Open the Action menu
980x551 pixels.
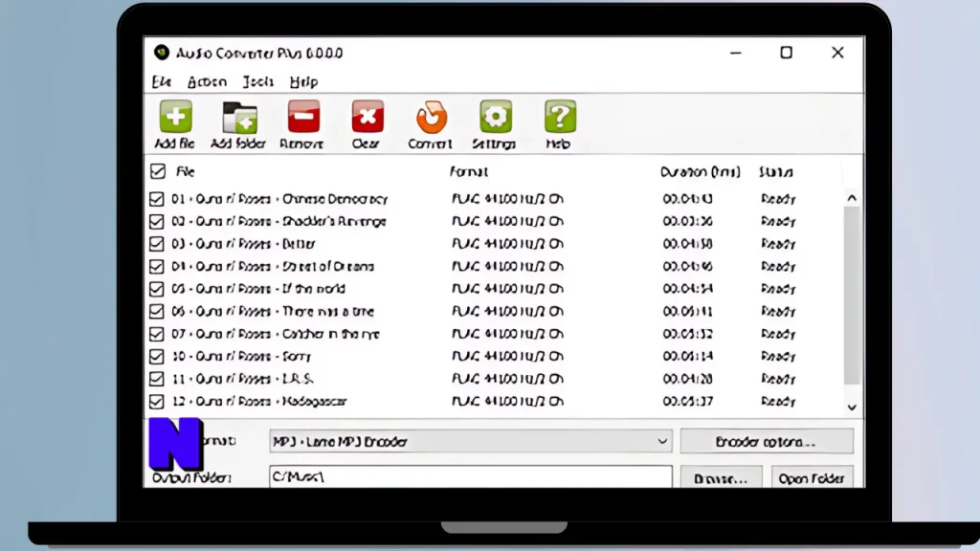tap(207, 82)
